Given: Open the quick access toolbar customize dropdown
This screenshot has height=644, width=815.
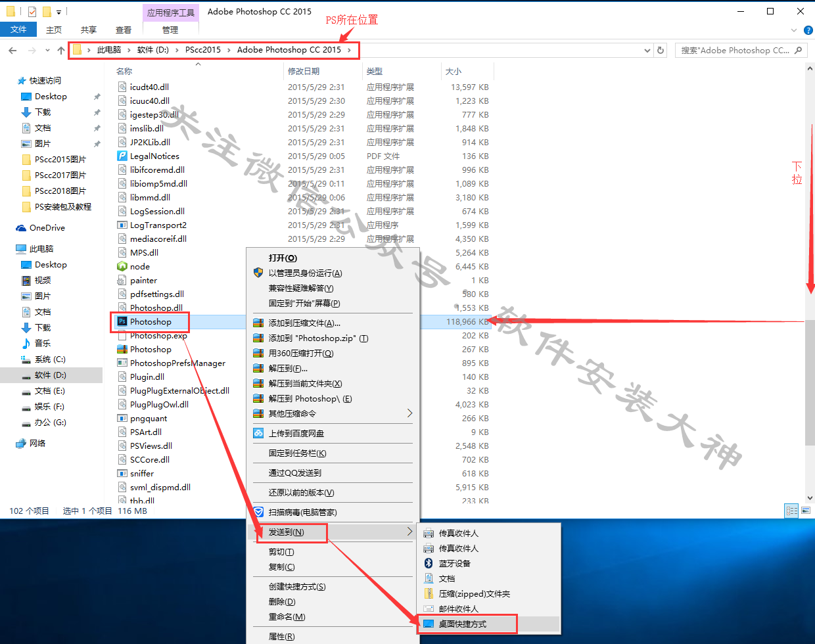Looking at the screenshot, I should [58, 12].
